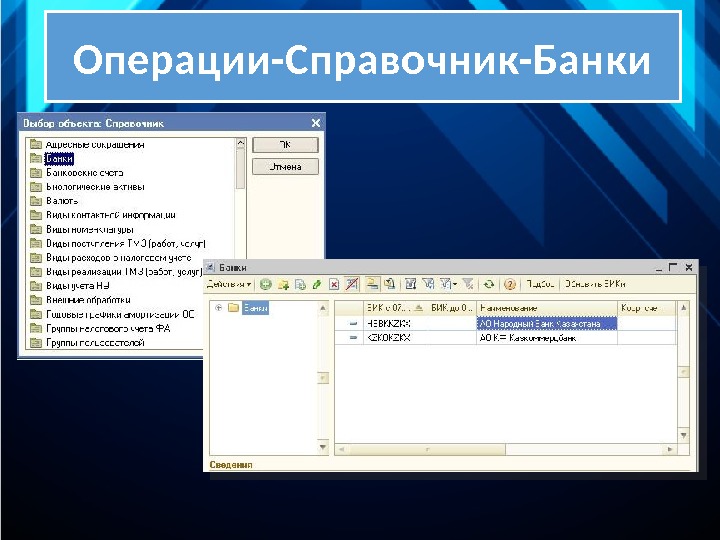Screen dimensions: 720x540
Task: Click the Filter by current value icon
Action: [428, 284]
